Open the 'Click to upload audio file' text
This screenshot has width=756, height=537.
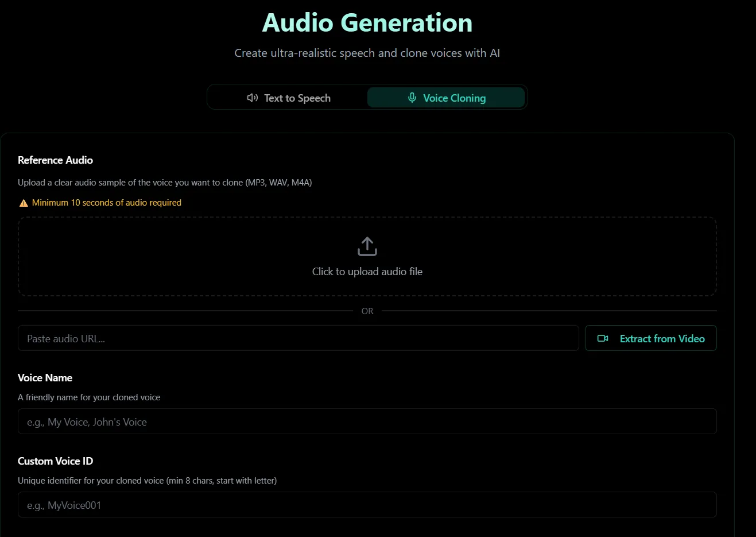(367, 272)
